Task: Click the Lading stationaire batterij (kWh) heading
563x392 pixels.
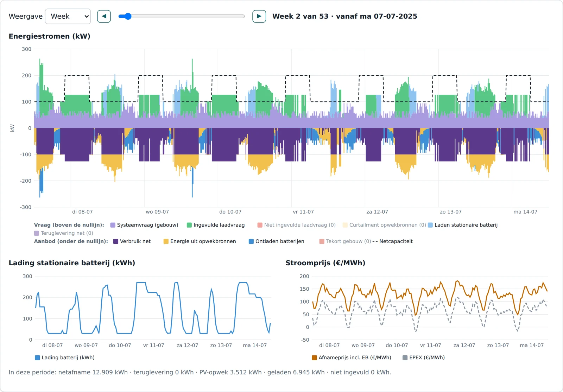Action: coord(72,263)
